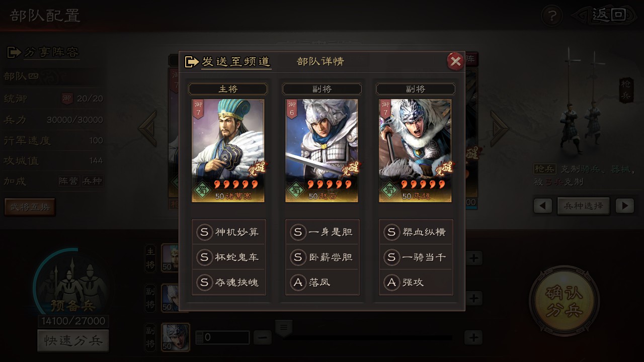Click next troop type arrow
The height and width of the screenshot is (362, 644).
625,205
